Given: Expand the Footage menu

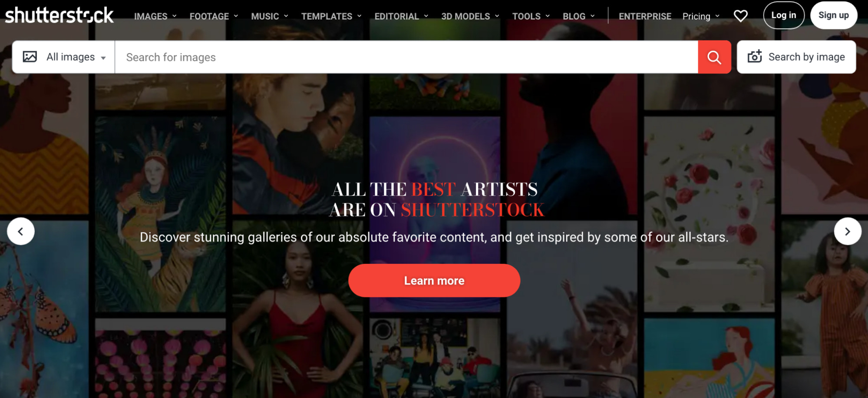Looking at the screenshot, I should (x=214, y=16).
